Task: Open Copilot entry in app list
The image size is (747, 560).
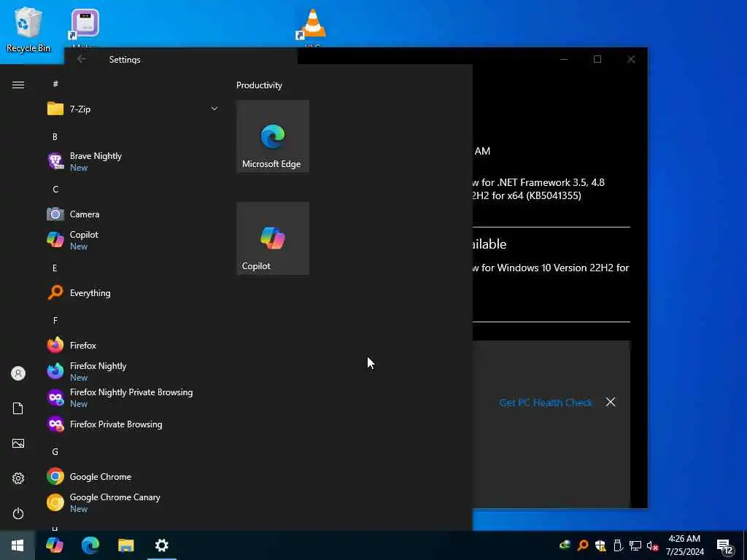Action: (x=133, y=240)
